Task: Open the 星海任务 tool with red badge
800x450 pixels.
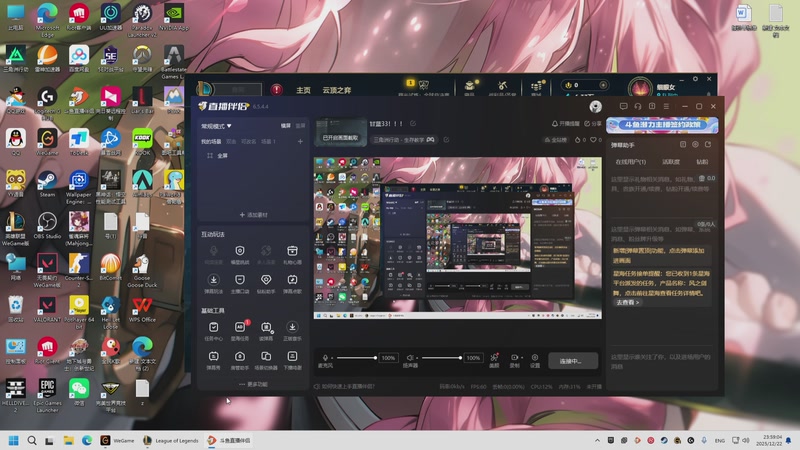Action: tap(240, 331)
